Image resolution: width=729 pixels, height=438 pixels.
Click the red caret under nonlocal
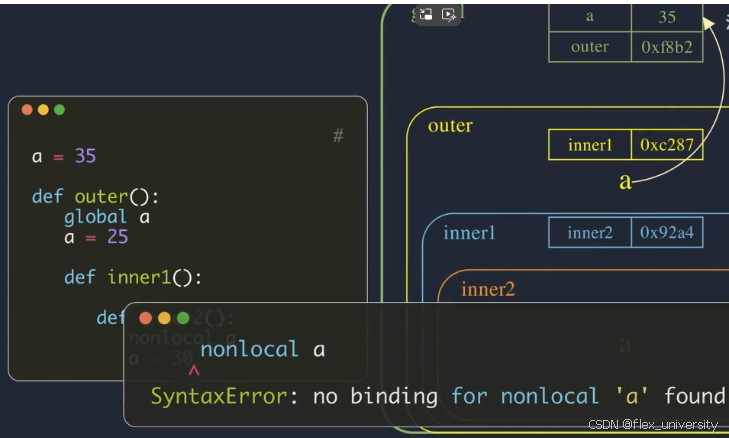194,371
